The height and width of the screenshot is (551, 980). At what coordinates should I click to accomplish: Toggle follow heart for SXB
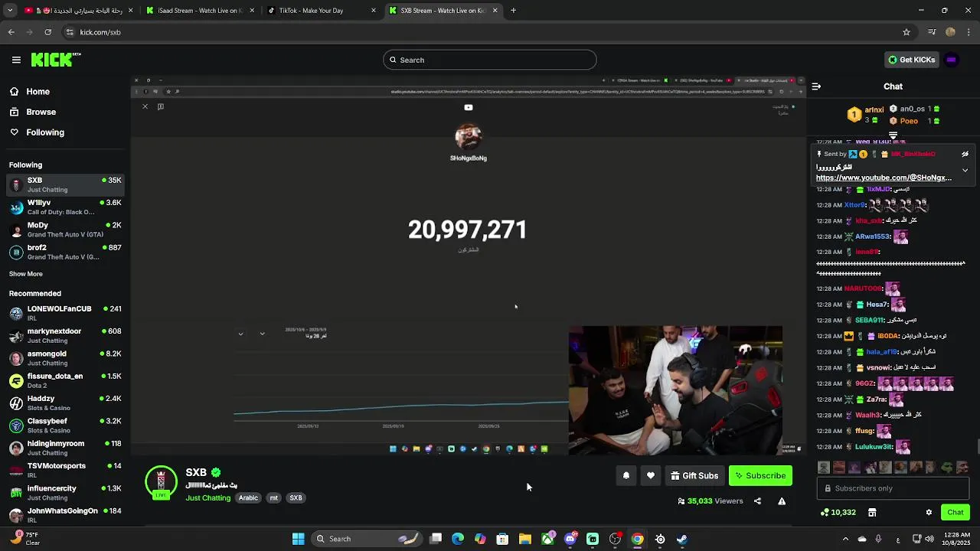(x=651, y=476)
